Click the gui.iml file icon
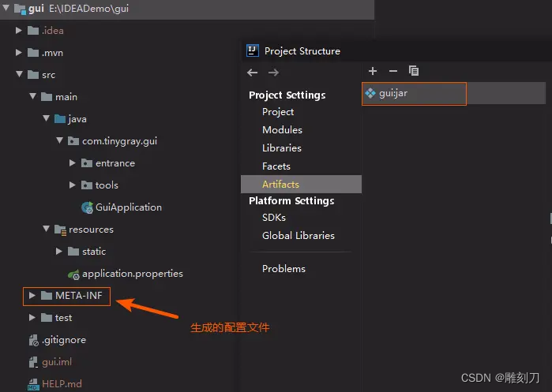Screen dimensions: 552x392 tap(33, 362)
